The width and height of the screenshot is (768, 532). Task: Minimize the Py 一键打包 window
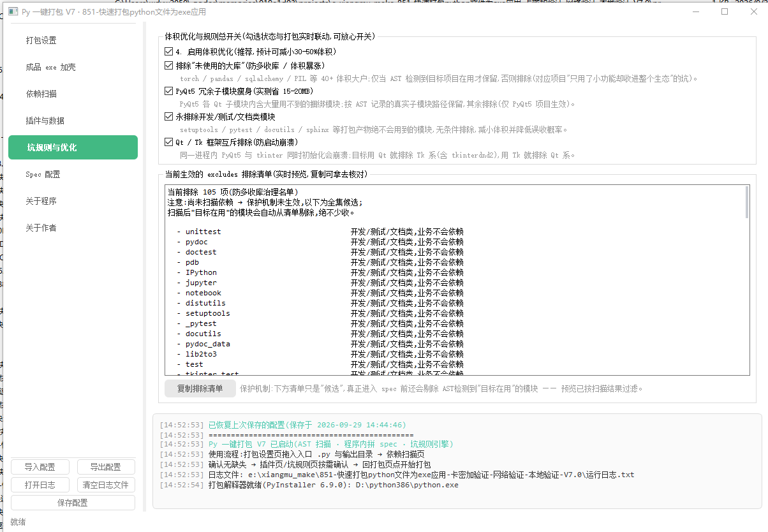click(x=695, y=11)
